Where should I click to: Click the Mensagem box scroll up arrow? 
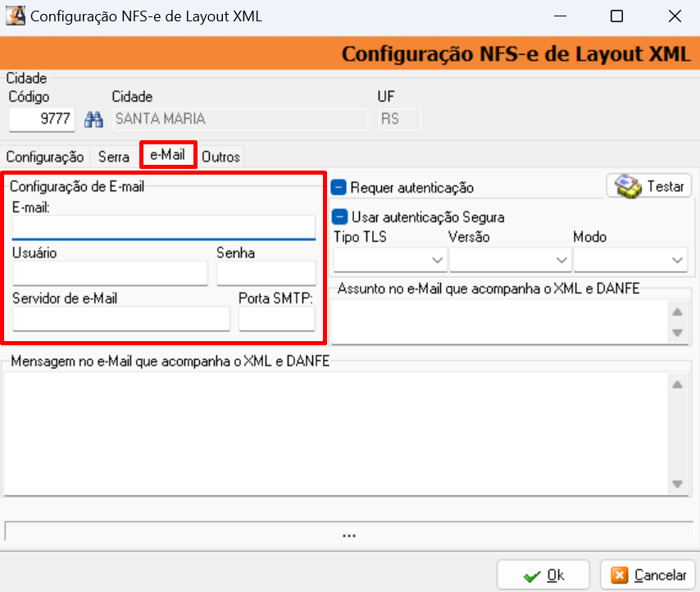click(677, 385)
